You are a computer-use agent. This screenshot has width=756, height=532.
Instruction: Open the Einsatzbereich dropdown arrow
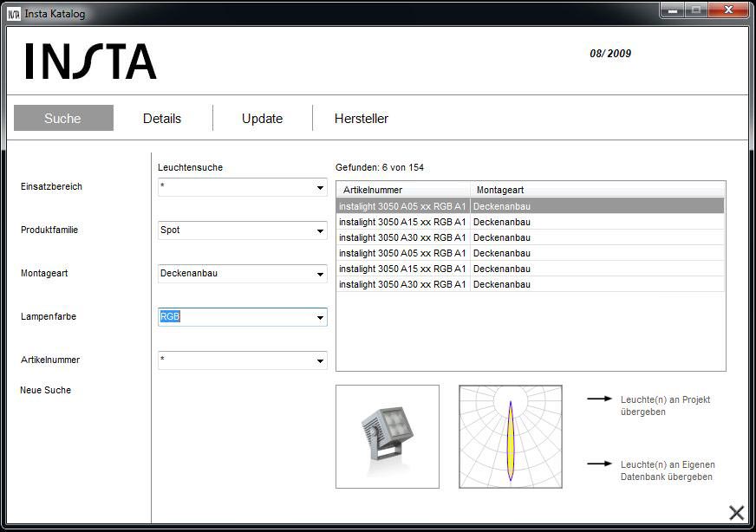(x=320, y=187)
